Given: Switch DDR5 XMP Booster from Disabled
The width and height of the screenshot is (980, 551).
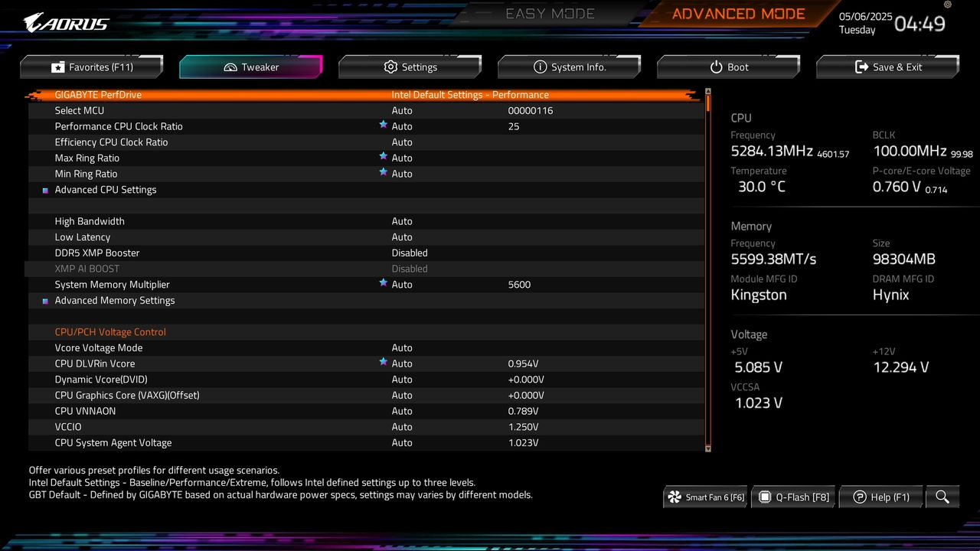Looking at the screenshot, I should [x=410, y=253].
